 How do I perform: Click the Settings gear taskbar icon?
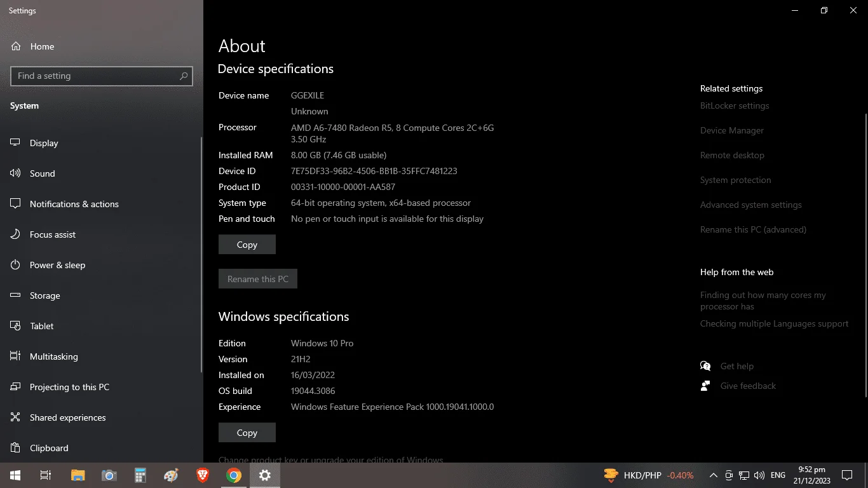coord(265,475)
